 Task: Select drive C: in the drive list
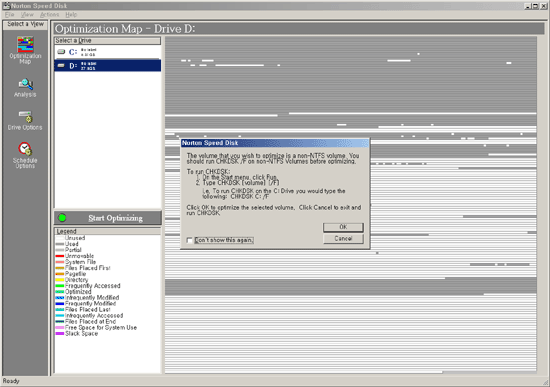[107, 52]
